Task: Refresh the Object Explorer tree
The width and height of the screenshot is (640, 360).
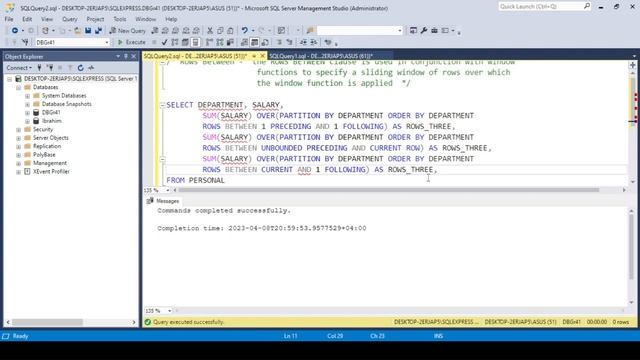Action: [80, 68]
